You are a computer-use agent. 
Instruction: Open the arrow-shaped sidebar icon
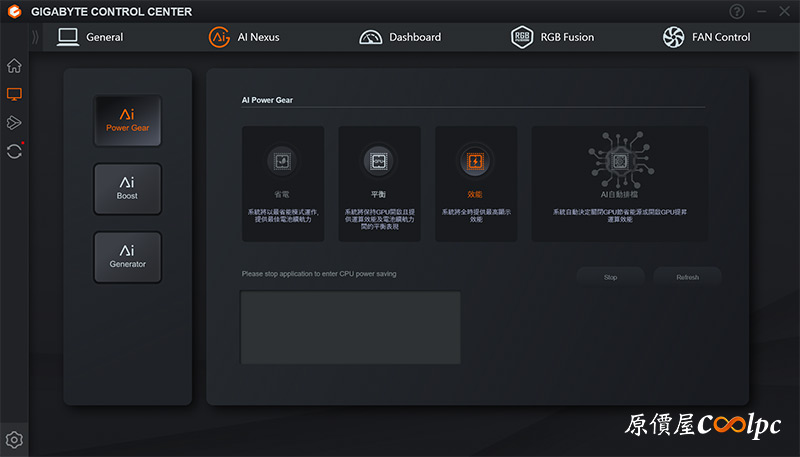[14, 122]
